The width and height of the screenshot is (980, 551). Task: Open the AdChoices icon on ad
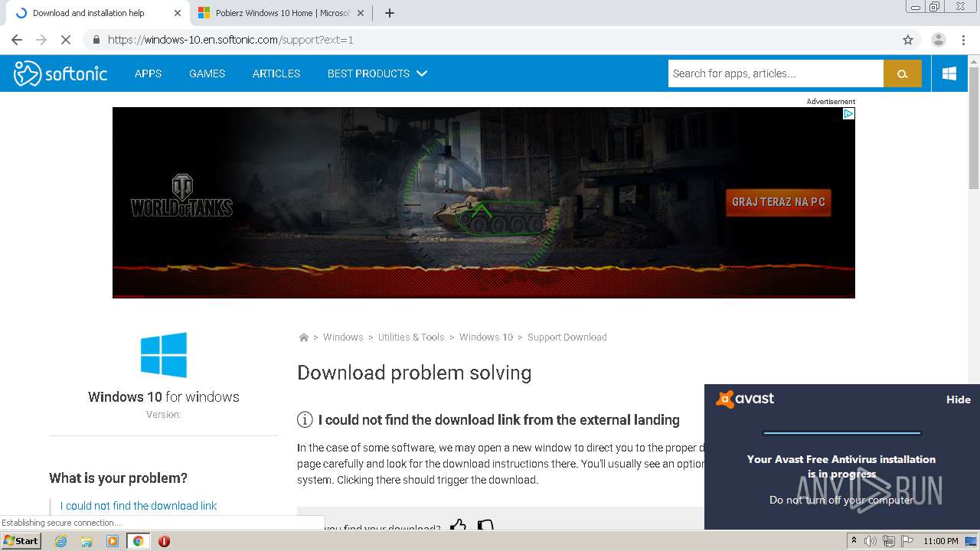(x=848, y=113)
